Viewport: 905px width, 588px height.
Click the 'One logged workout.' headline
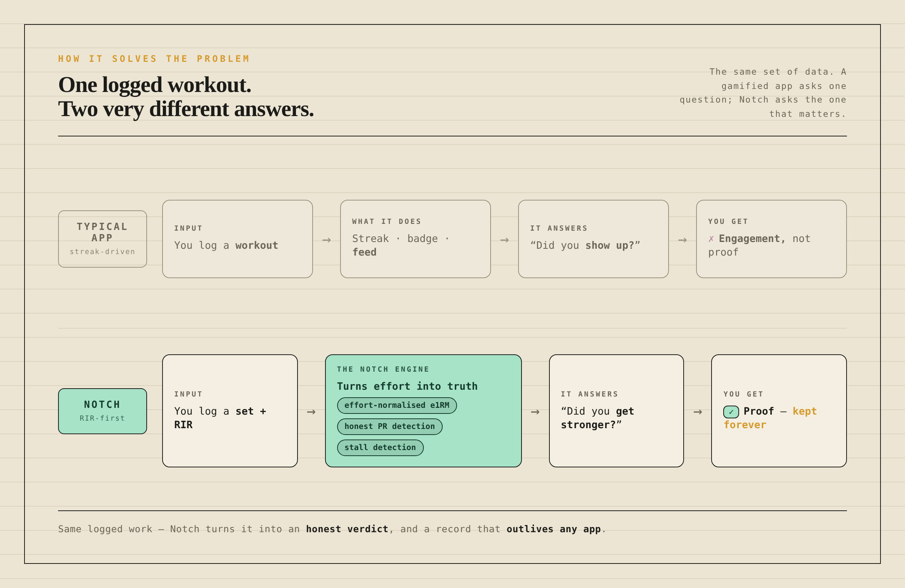click(x=155, y=84)
